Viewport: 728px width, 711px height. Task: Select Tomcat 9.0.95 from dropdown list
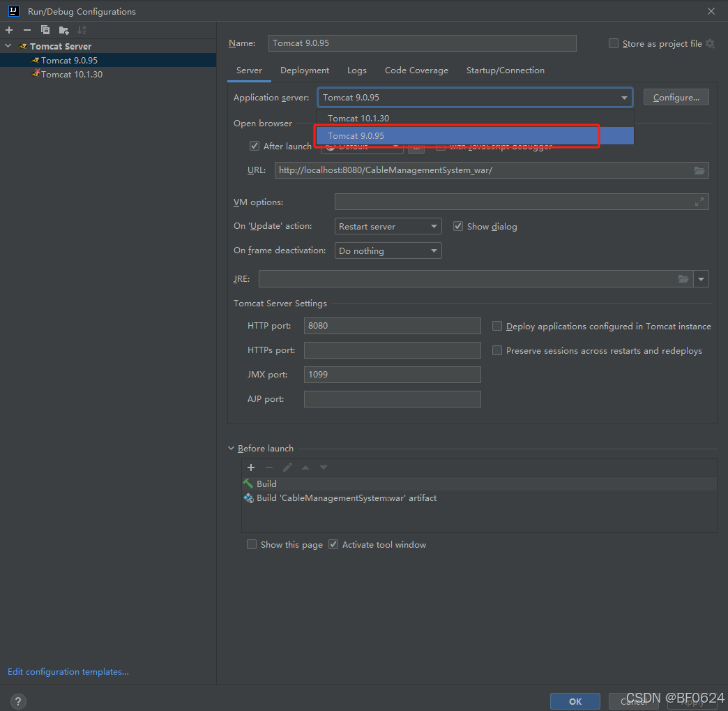tap(475, 135)
